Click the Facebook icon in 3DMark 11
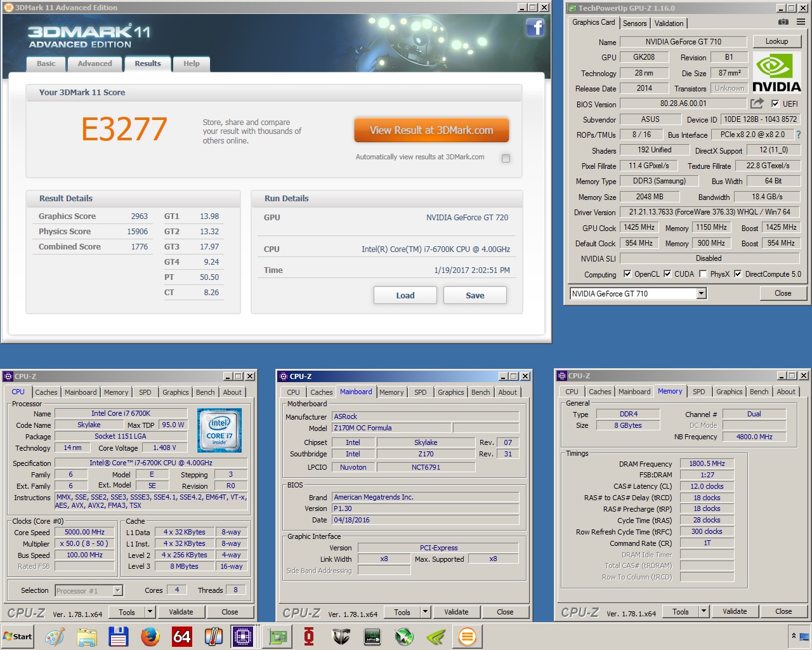 tap(535, 27)
